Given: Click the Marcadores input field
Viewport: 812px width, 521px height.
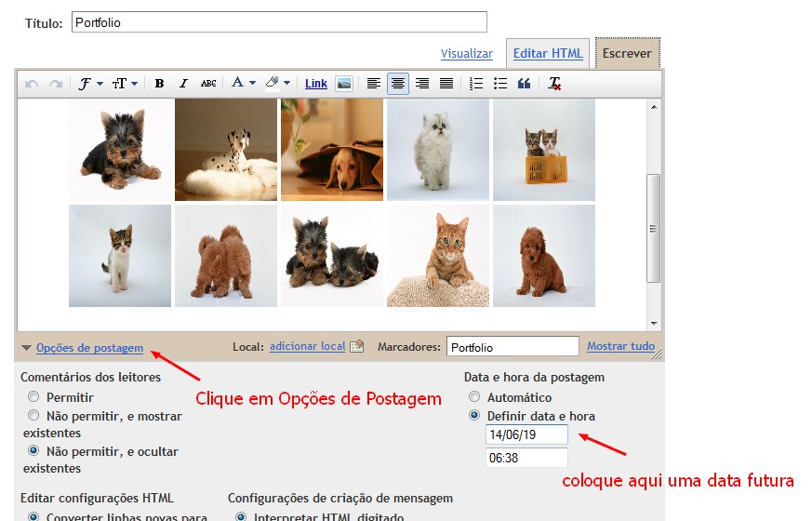Looking at the screenshot, I should (x=512, y=346).
